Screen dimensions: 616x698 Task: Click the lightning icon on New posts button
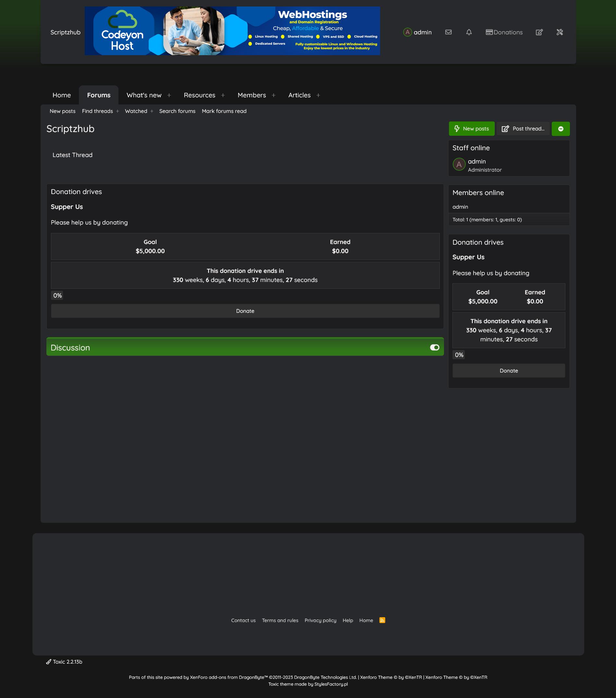[457, 129]
